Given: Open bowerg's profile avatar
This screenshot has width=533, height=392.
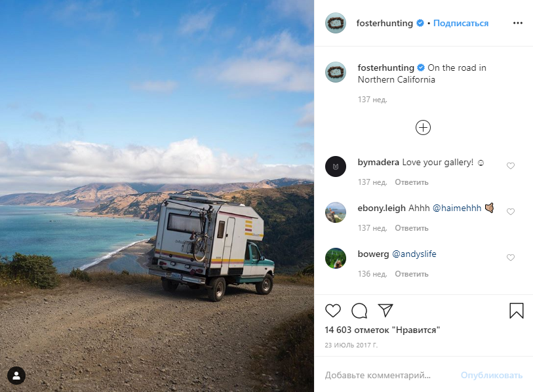Looking at the screenshot, I should pos(336,258).
